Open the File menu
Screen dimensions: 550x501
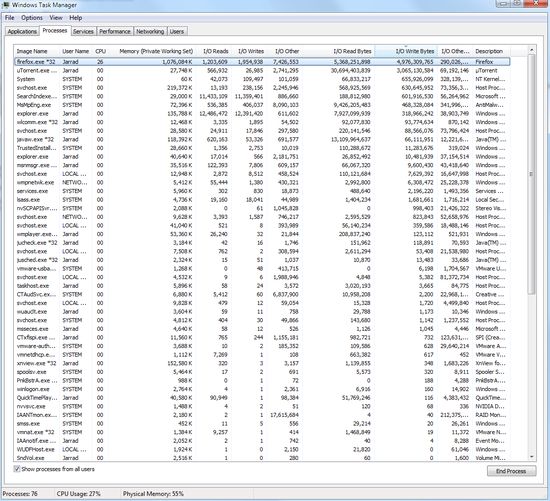[x=9, y=18]
